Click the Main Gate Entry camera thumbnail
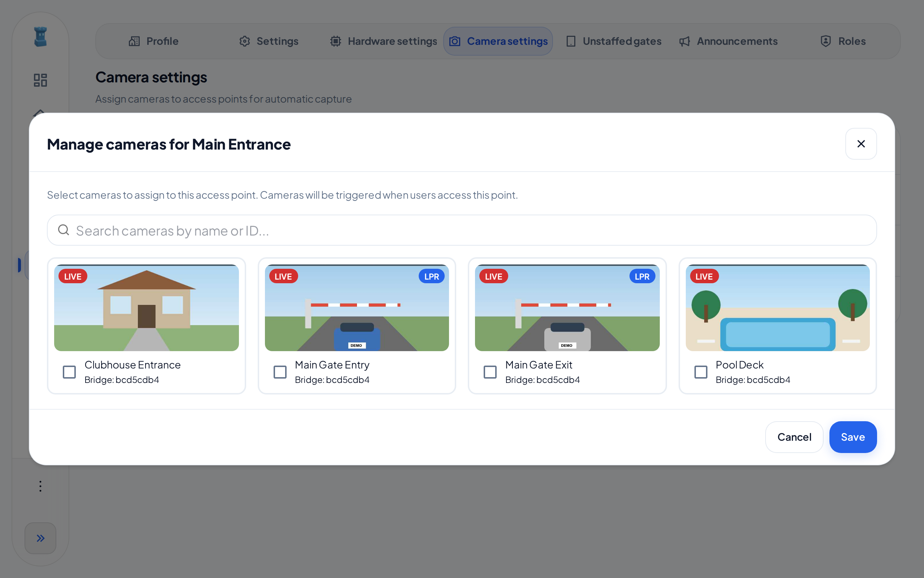Screen dimensions: 924x578 357,308
